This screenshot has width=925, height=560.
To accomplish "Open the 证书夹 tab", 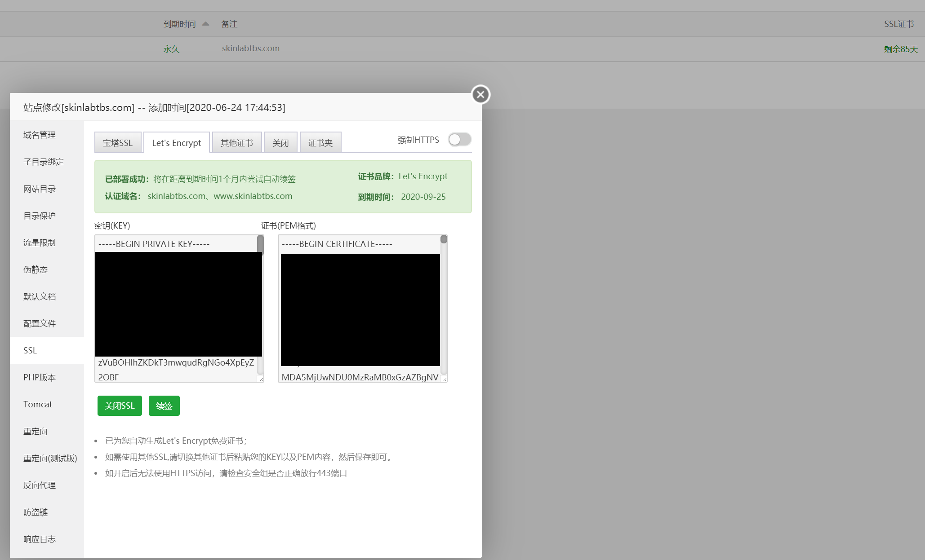I will coord(320,143).
